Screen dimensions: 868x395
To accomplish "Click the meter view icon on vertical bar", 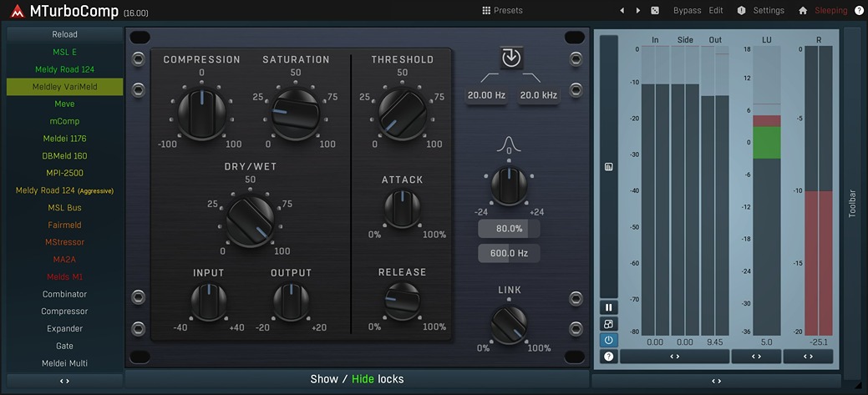I will click(x=609, y=166).
